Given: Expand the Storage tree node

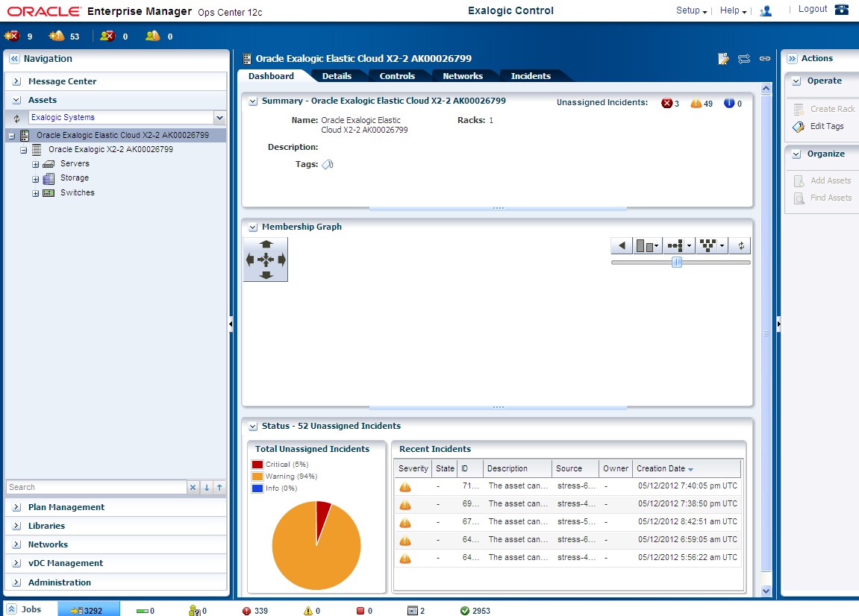Looking at the screenshot, I should 36,179.
